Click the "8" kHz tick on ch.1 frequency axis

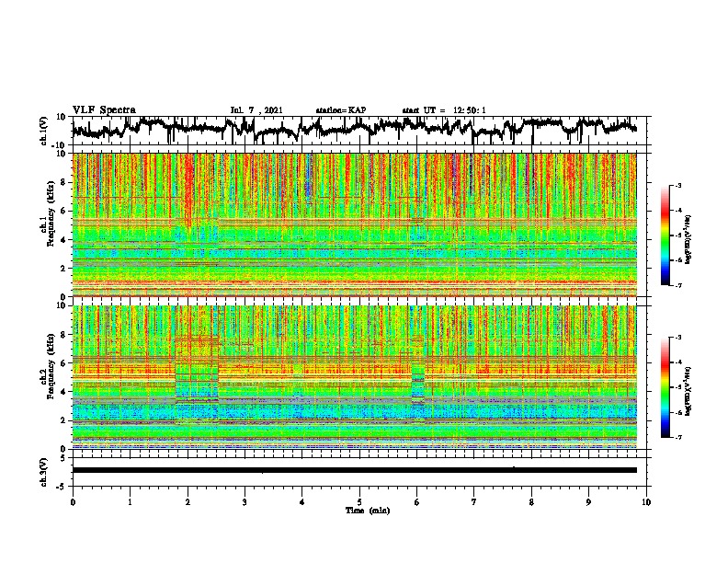64,182
